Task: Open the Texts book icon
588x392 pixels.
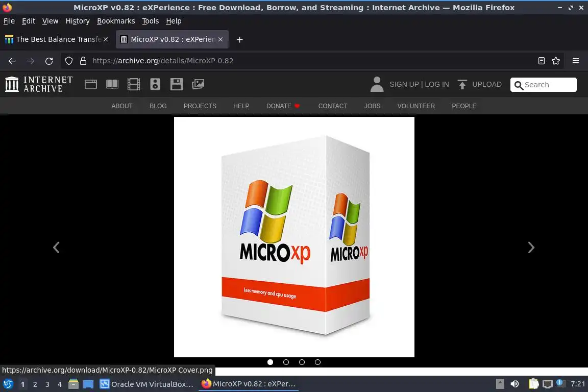Action: coord(112,84)
